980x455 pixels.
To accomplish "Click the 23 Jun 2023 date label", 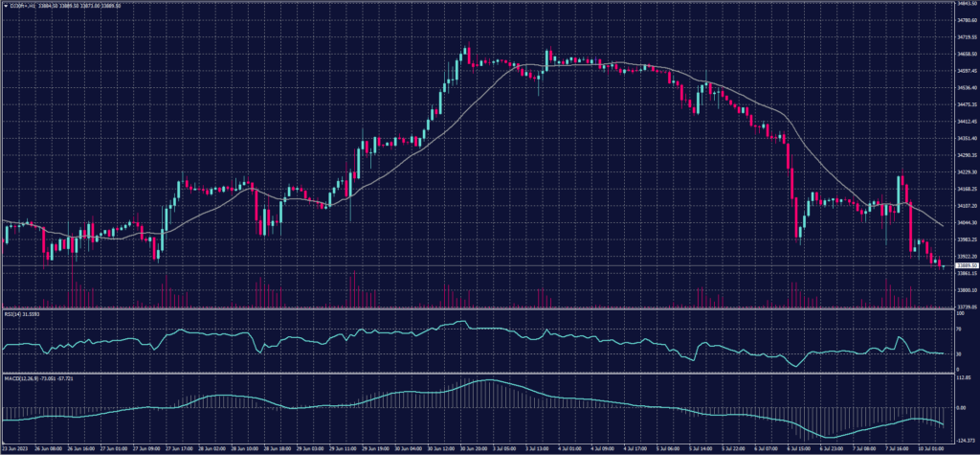I will click(14, 447).
